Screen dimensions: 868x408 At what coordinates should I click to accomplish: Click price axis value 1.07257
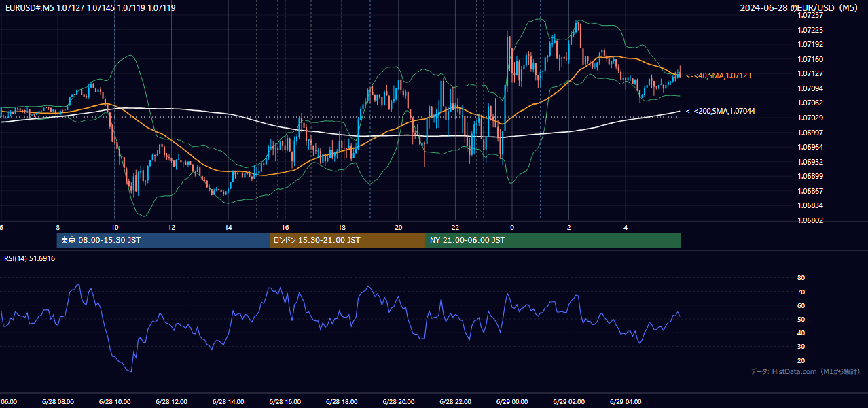pos(812,15)
